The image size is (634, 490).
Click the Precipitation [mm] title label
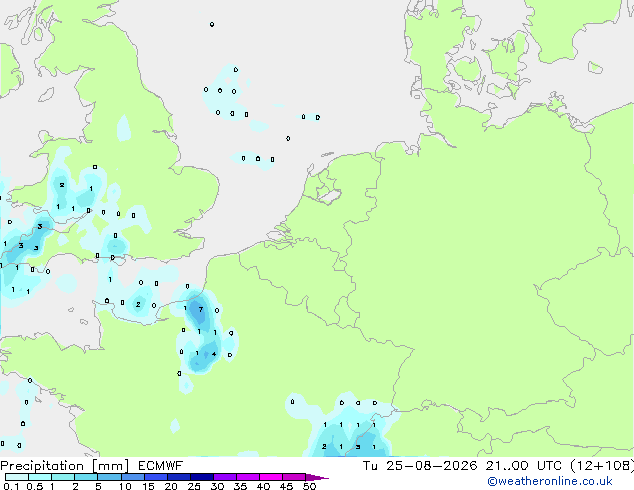click(65, 466)
